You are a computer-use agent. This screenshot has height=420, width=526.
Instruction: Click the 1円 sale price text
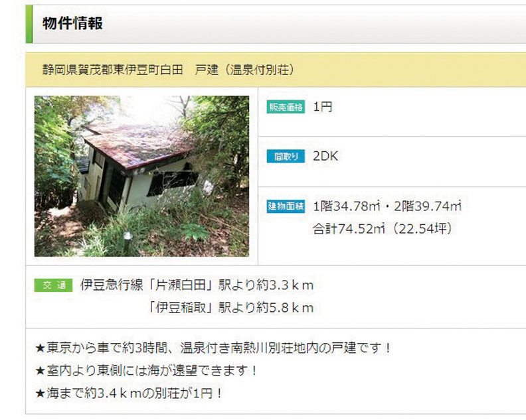coord(323,107)
